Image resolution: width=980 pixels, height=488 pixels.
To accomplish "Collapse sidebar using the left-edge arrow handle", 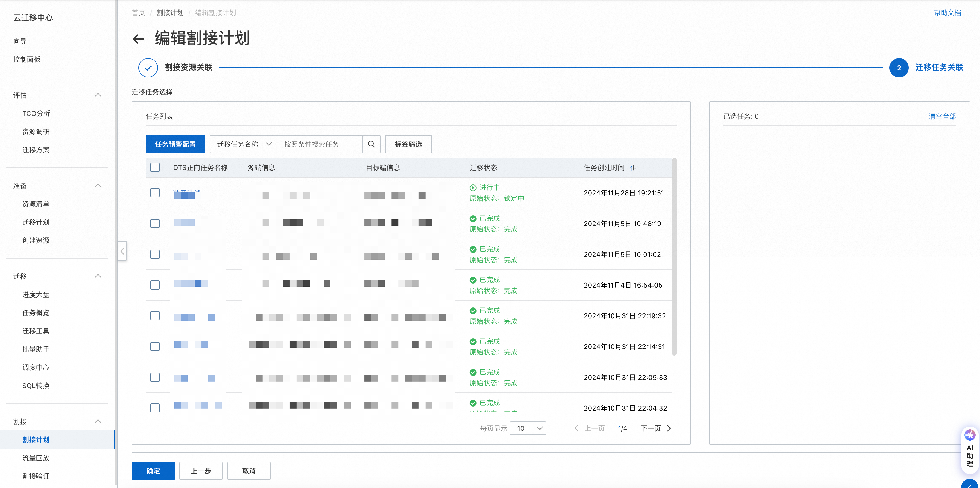I will [122, 251].
